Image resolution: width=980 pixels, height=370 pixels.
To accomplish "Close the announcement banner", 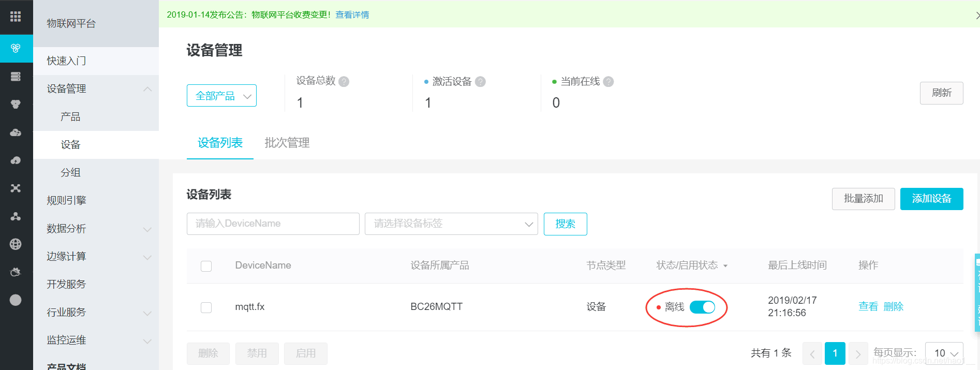I will (x=977, y=16).
